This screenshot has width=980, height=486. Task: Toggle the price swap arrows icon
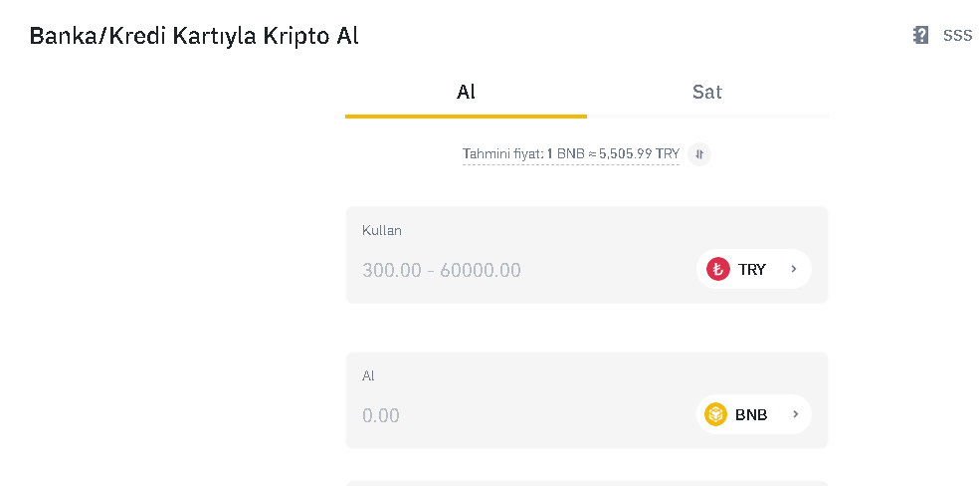click(699, 153)
